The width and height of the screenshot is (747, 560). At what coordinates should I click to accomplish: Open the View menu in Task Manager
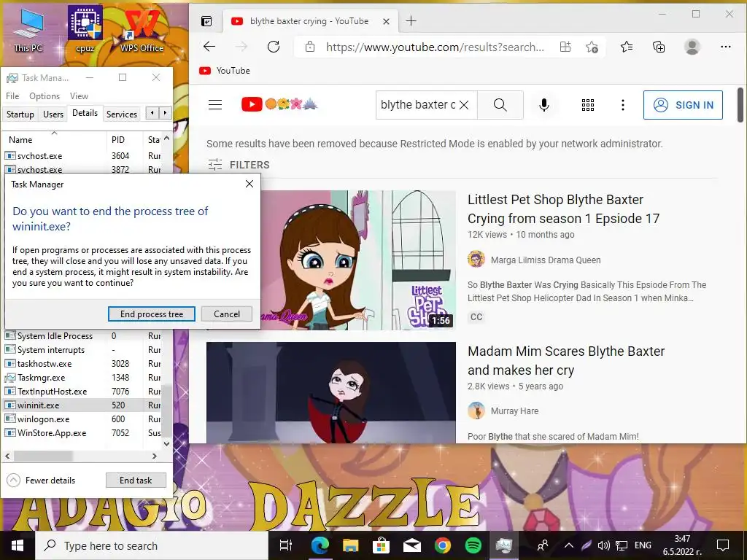click(79, 96)
